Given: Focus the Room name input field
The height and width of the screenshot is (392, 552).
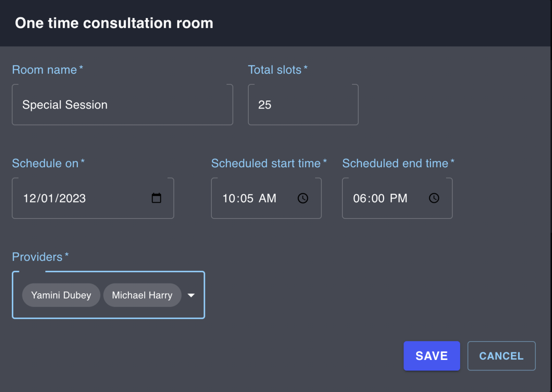Looking at the screenshot, I should click(122, 104).
